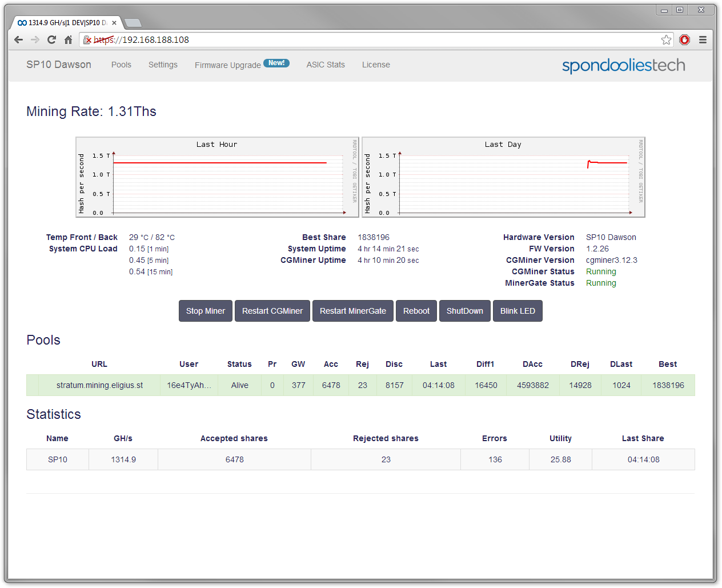Click the 1838196 Best value in Pools row
The width and height of the screenshot is (722, 588).
pos(668,385)
